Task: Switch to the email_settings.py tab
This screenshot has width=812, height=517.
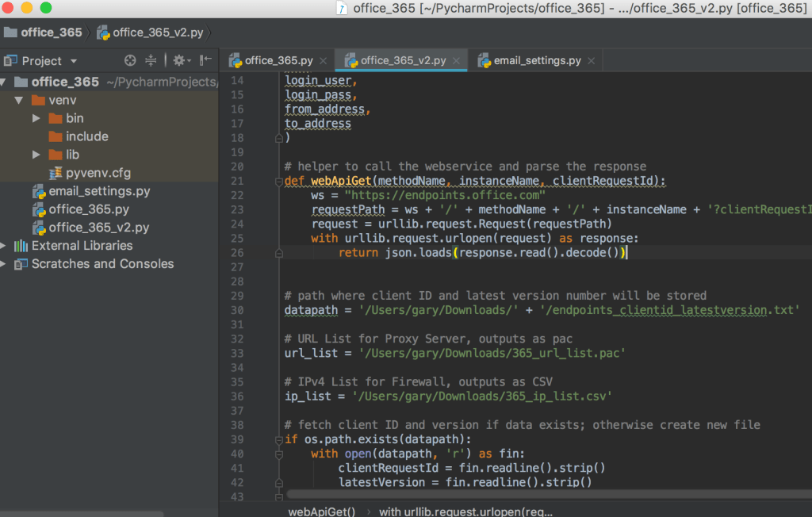Action: (536, 61)
